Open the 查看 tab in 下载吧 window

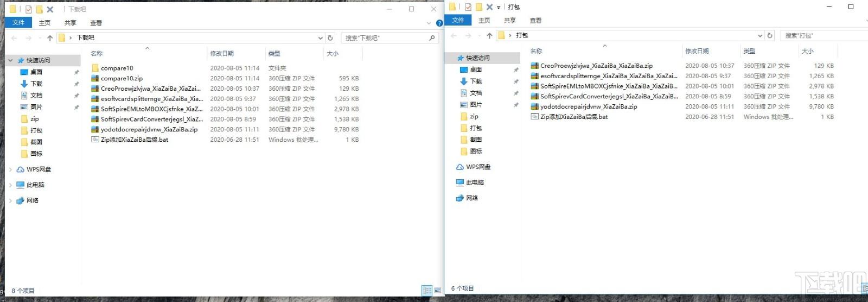[96, 23]
